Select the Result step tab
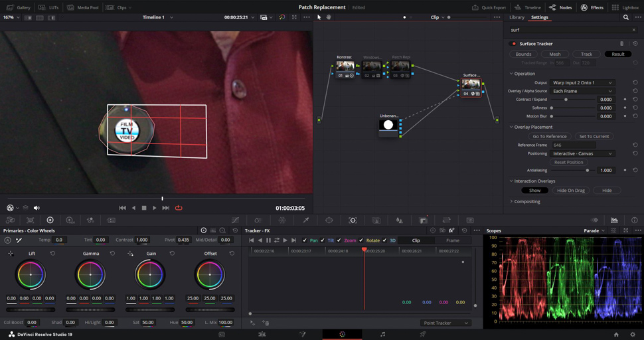This screenshot has height=340, width=644. 618,54
